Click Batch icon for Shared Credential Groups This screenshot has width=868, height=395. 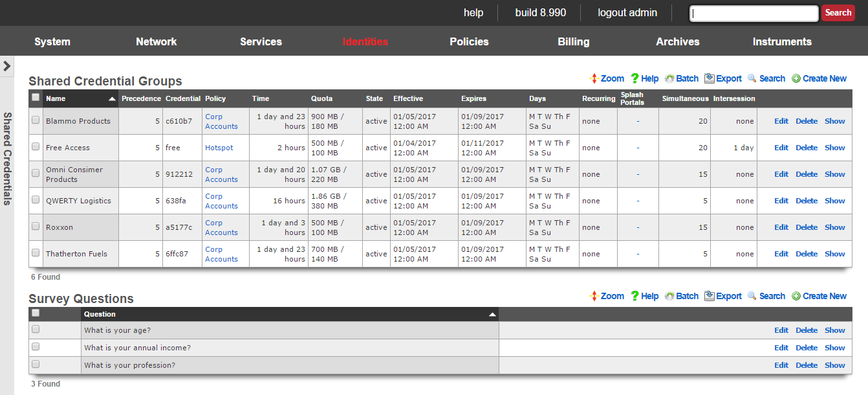point(669,78)
